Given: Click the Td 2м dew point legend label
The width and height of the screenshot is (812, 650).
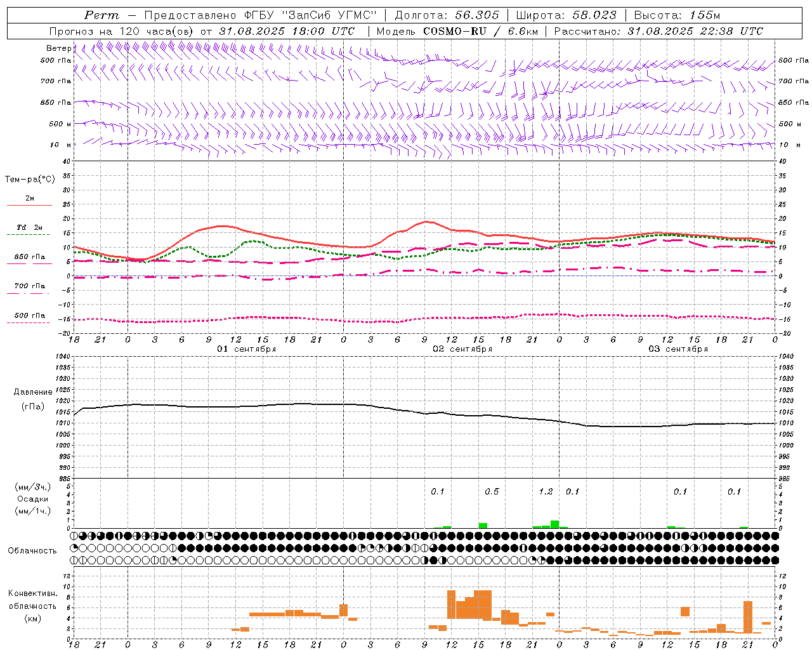Looking at the screenshot, I should [x=30, y=227].
